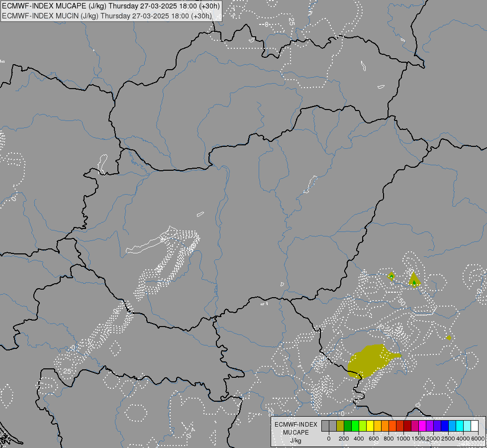
Task: Pick the orange legend swatch
Action: 385,426
